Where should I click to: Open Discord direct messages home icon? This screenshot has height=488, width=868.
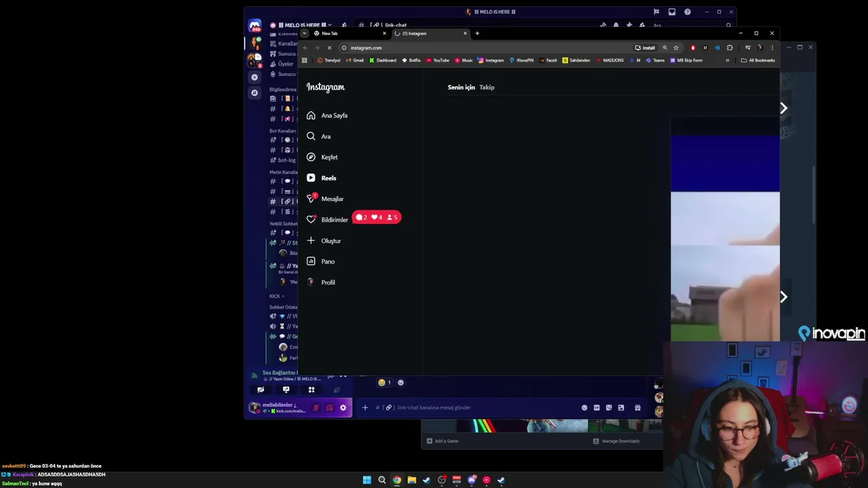pos(255,26)
